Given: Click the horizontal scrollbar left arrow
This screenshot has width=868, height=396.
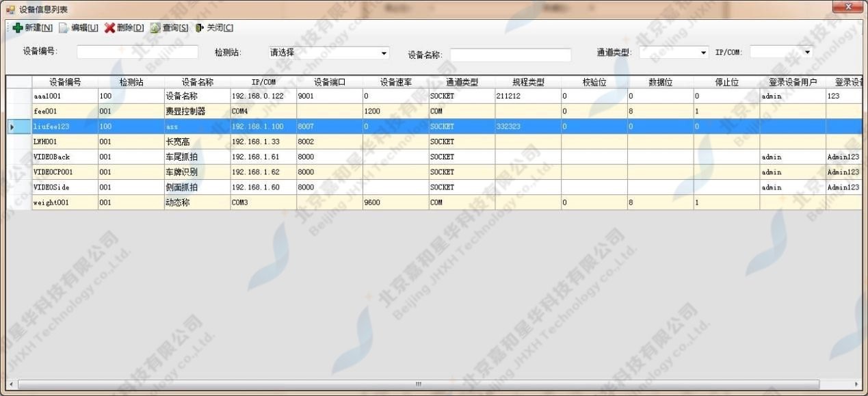Looking at the screenshot, I should pyautogui.click(x=11, y=384).
